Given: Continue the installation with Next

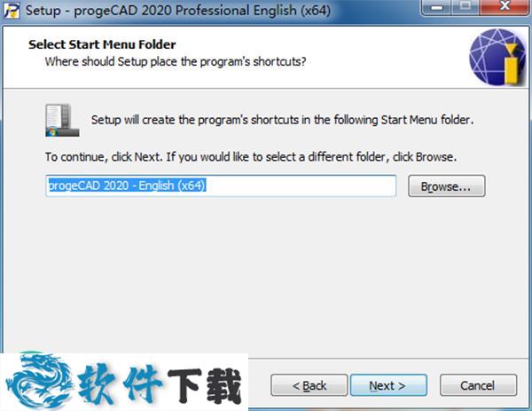Looking at the screenshot, I should (388, 385).
